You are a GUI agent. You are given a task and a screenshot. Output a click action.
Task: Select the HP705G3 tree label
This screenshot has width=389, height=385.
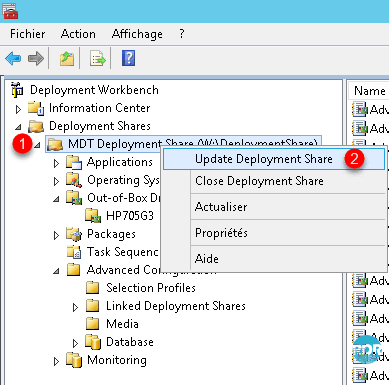(x=130, y=216)
